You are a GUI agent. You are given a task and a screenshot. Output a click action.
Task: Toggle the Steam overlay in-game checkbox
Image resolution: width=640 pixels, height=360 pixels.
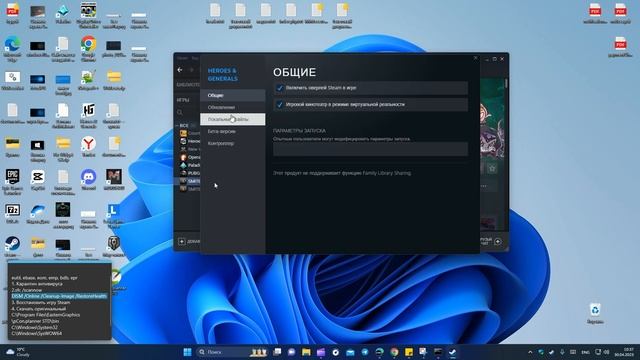tap(280, 88)
